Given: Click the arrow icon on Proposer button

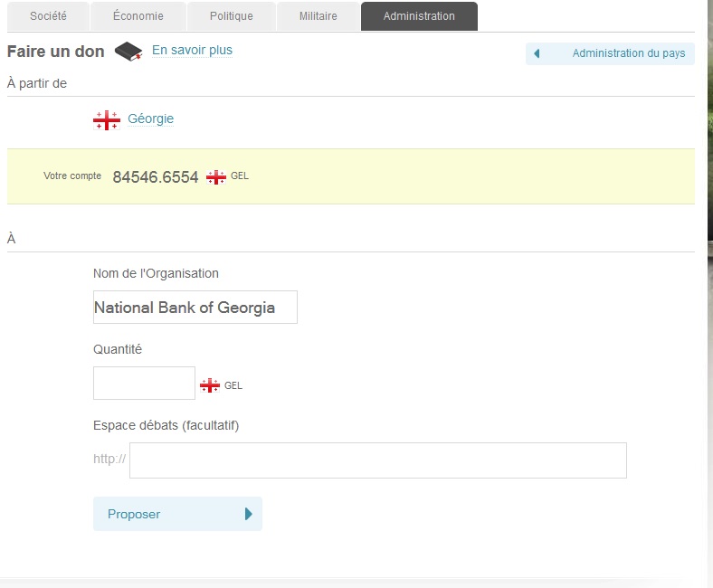Looking at the screenshot, I should click(248, 514).
